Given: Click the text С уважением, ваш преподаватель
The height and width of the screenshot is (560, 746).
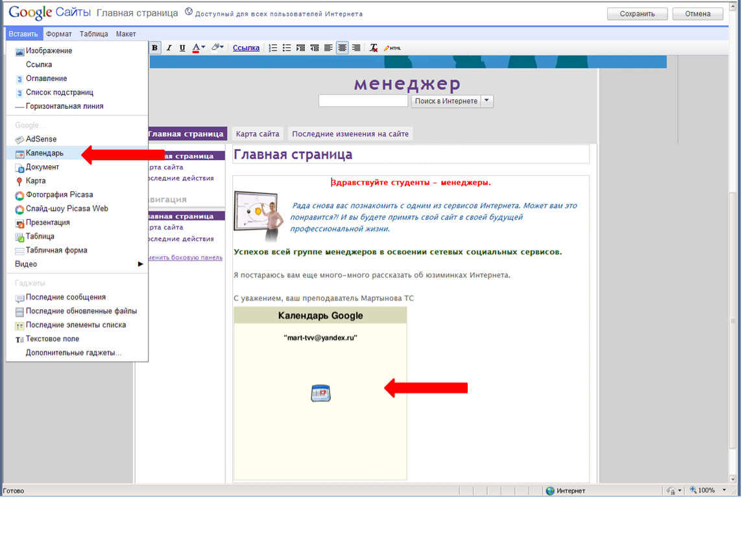Looking at the screenshot, I should tap(324, 299).
